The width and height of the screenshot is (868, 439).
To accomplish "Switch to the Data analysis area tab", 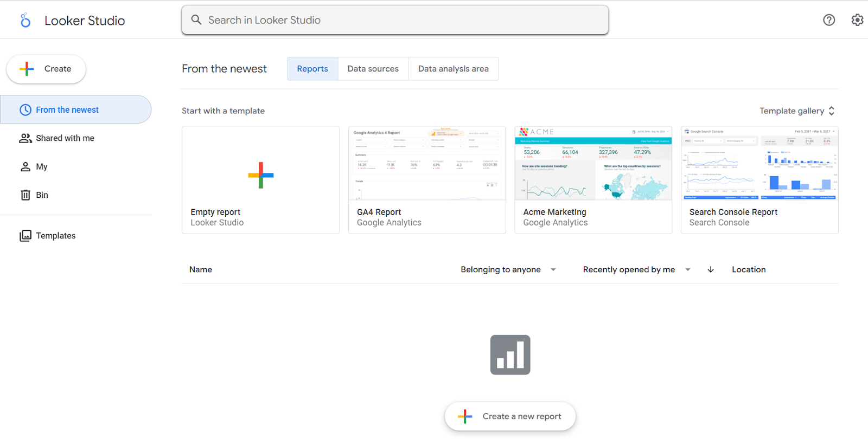I will pos(454,69).
